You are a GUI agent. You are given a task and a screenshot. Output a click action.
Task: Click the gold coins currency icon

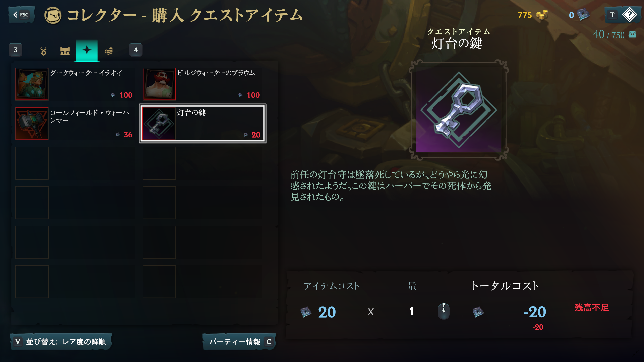click(x=542, y=15)
